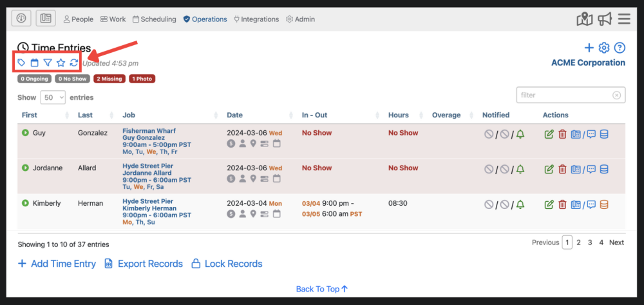Refresh the time entries list
644x305 pixels.
coord(74,63)
